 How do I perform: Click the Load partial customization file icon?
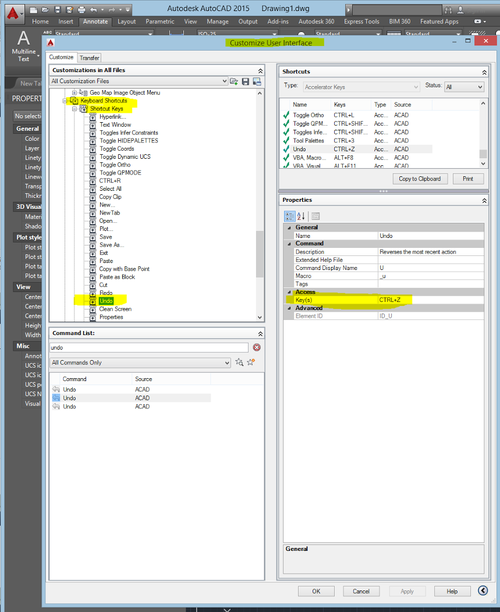coord(234,81)
